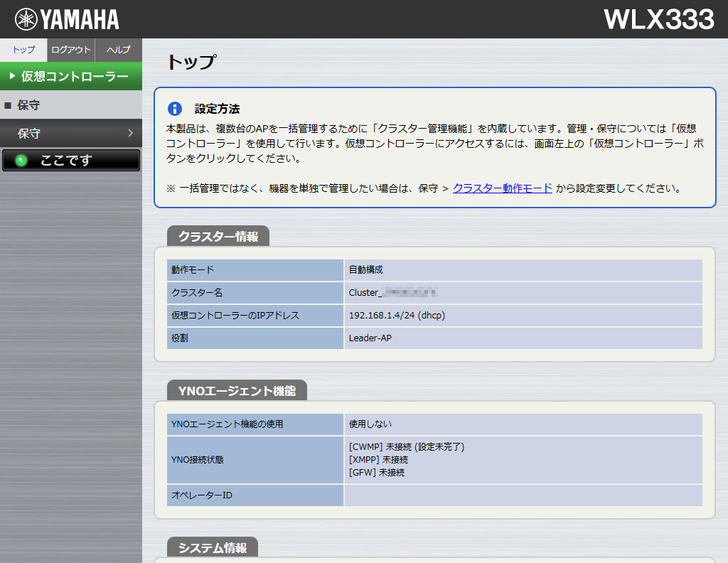The width and height of the screenshot is (728, 563).
Task: Click the クラスター名 label cell
Action: point(255,292)
